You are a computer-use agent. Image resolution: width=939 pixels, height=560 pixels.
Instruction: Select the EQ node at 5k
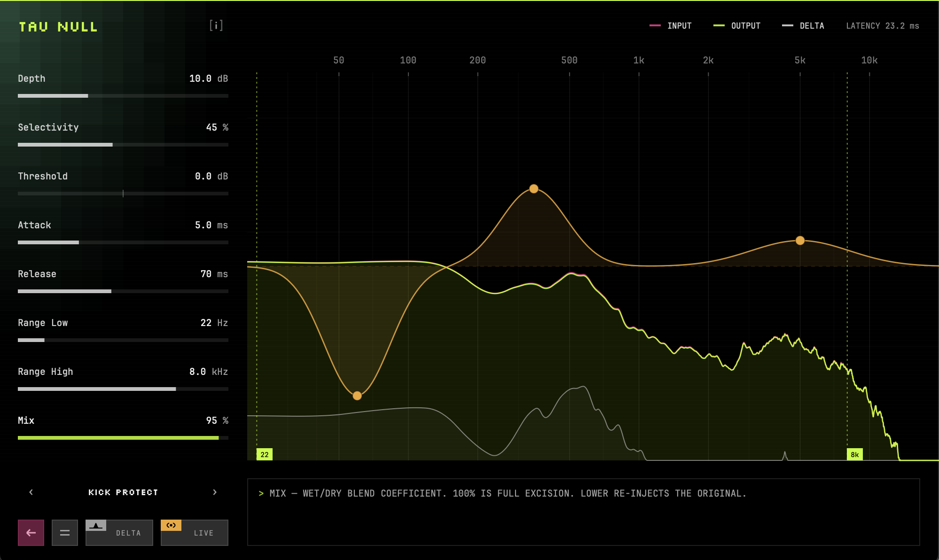[800, 241]
